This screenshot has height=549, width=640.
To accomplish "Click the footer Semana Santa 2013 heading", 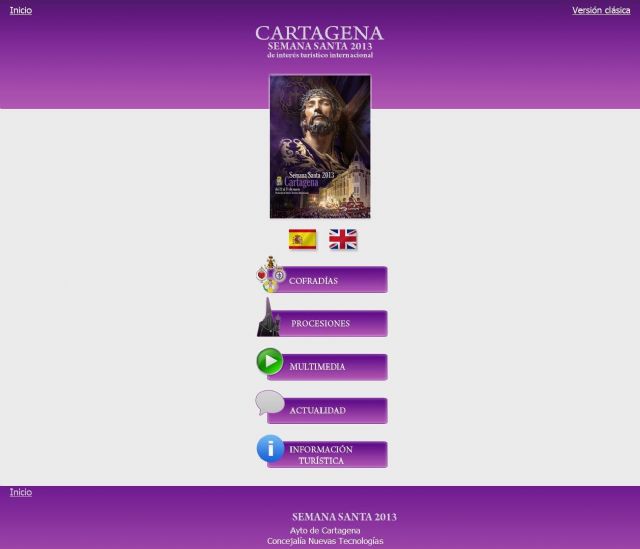I will (344, 517).
